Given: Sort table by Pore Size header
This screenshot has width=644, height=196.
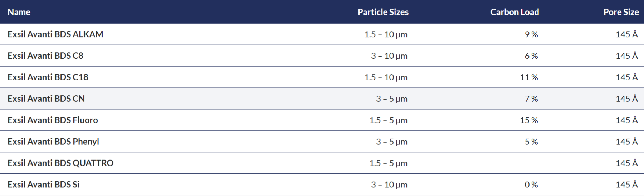Looking at the screenshot, I should 621,12.
